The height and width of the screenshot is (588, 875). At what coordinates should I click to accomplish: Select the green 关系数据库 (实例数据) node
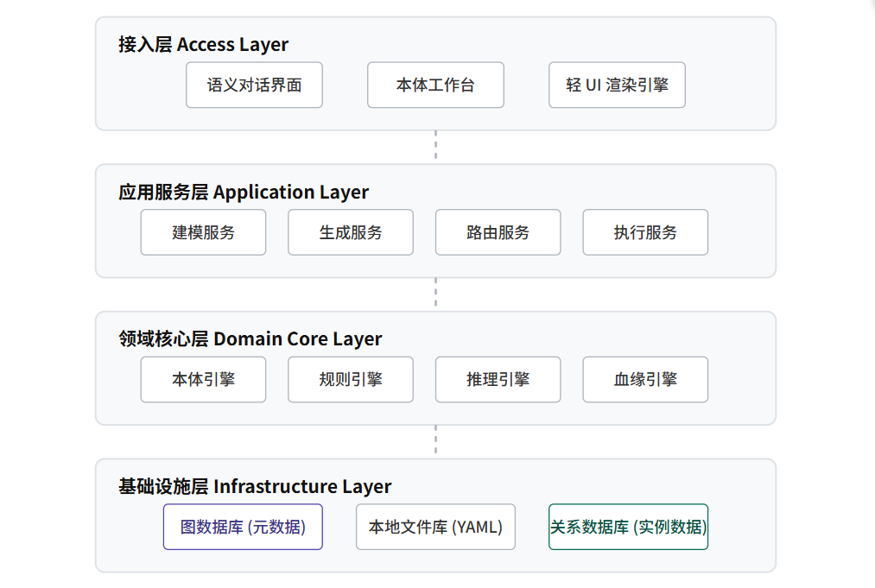(x=628, y=527)
